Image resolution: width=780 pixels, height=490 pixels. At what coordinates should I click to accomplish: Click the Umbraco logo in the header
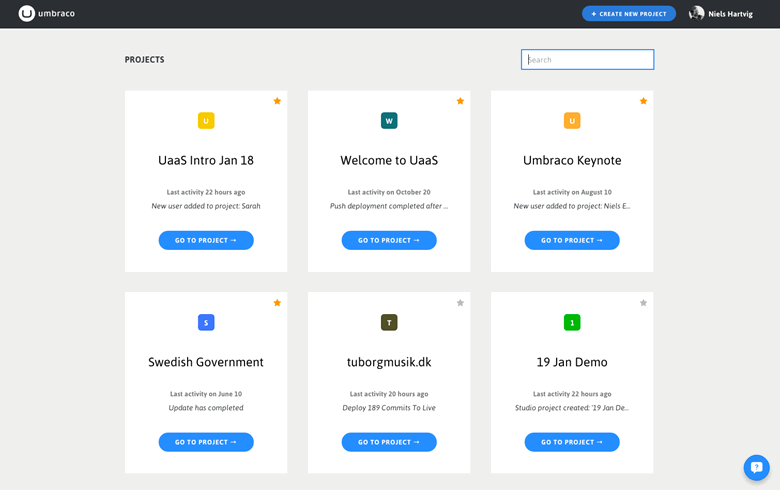[47, 13]
